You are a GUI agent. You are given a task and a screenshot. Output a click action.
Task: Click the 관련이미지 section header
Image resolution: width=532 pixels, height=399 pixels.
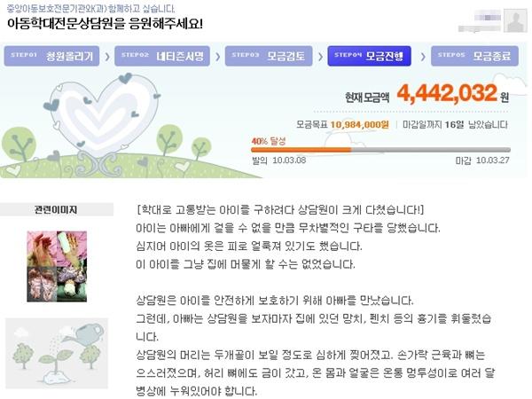[56, 209]
